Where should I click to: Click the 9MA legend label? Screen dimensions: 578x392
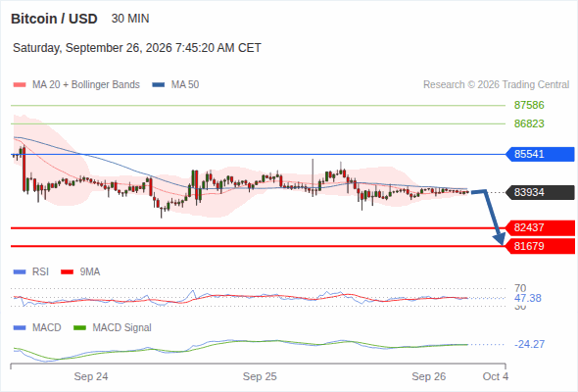coord(89,272)
